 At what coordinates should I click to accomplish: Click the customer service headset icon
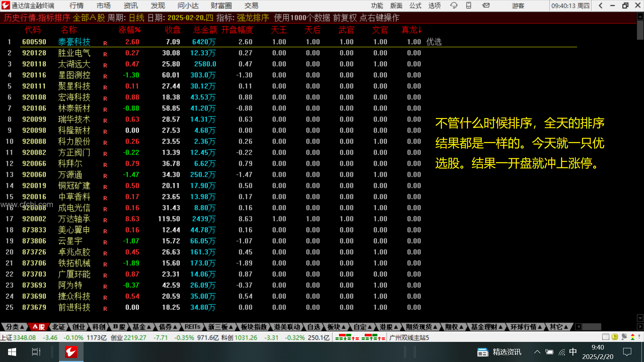454,5
